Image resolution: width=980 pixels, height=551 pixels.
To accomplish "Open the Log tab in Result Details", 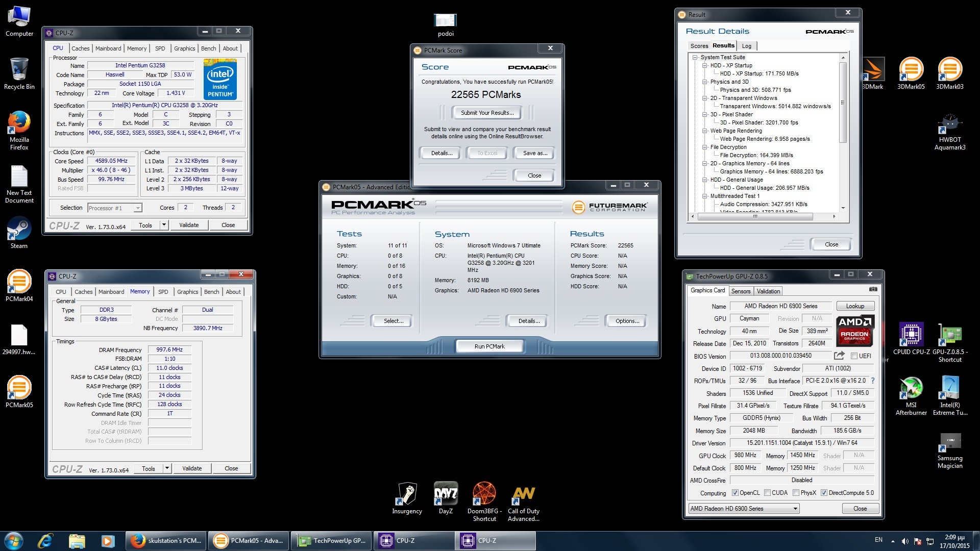I will pos(747,46).
